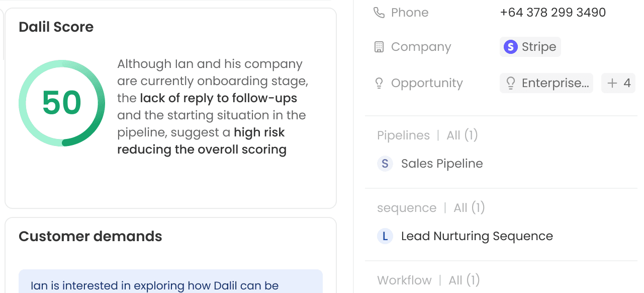Click the Sales Pipeline 'S' badge
Image resolution: width=644 pixels, height=293 pixels.
click(385, 163)
